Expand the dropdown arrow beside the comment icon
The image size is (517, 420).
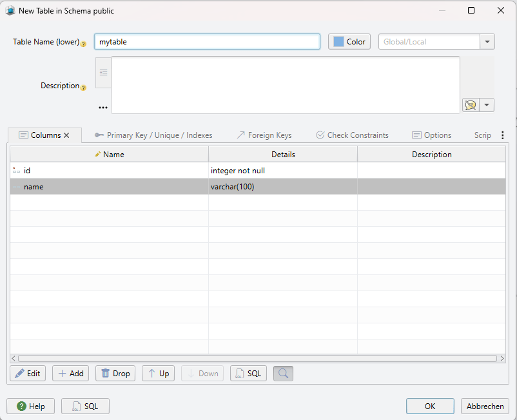(487, 105)
